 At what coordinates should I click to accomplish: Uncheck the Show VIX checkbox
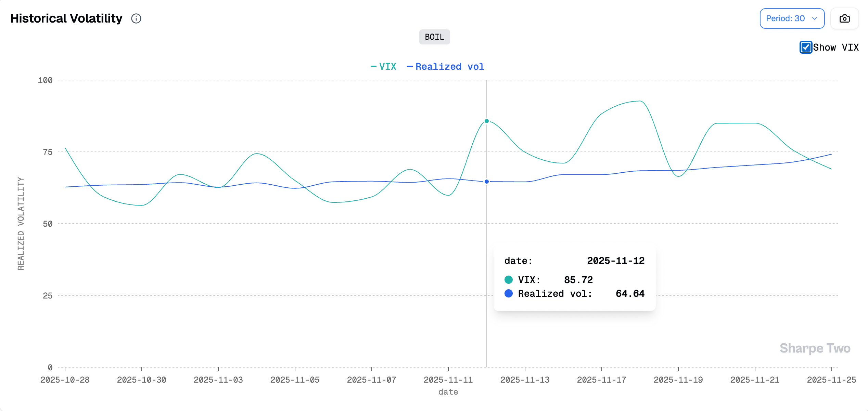point(805,47)
